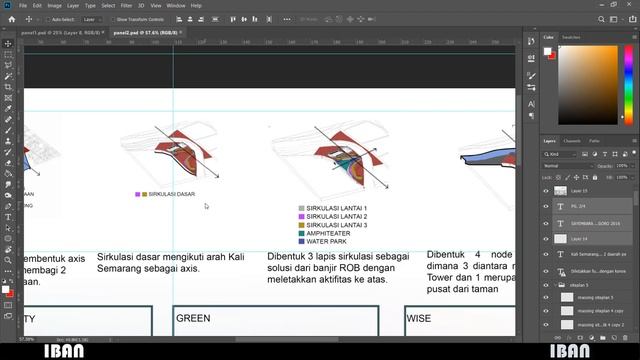The height and width of the screenshot is (360, 640).
Task: Click the foreground color swatch in Color panel
Action: pyautogui.click(x=547, y=51)
